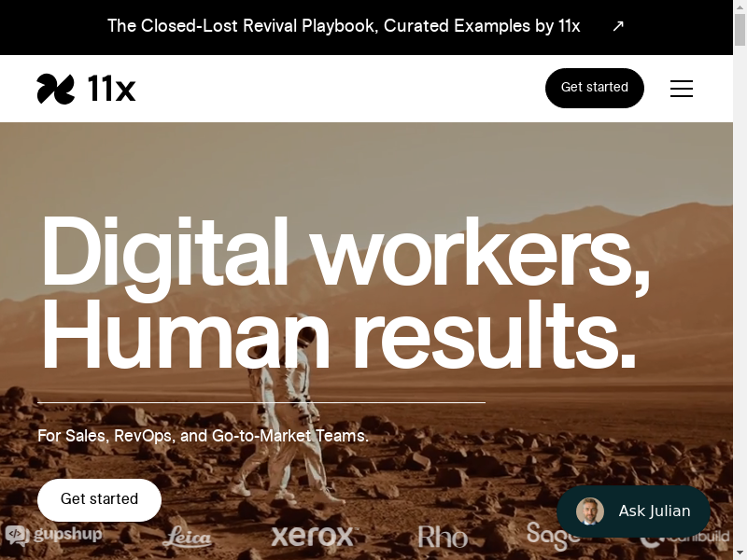The image size is (747, 560).
Task: Click Julian's avatar photo in the chat widget
Action: [590, 511]
